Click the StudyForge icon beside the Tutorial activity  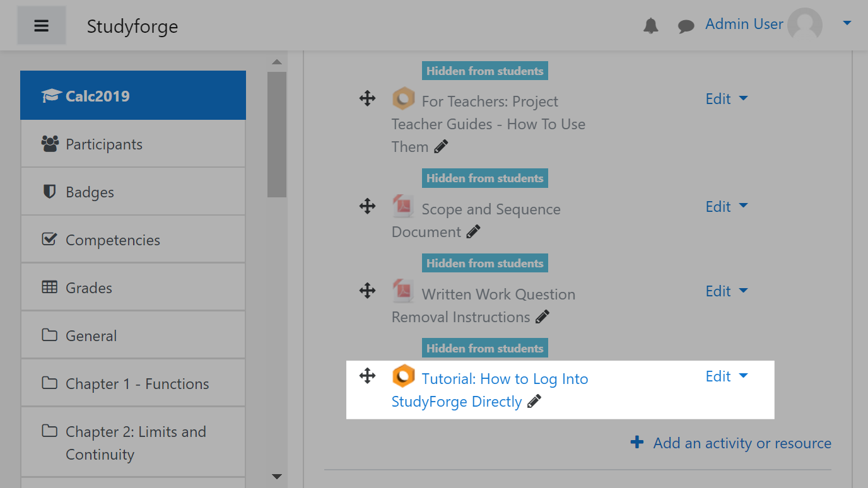coord(403,376)
